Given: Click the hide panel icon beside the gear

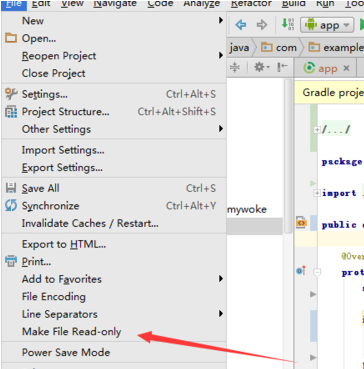Looking at the screenshot, I should click(x=282, y=68).
